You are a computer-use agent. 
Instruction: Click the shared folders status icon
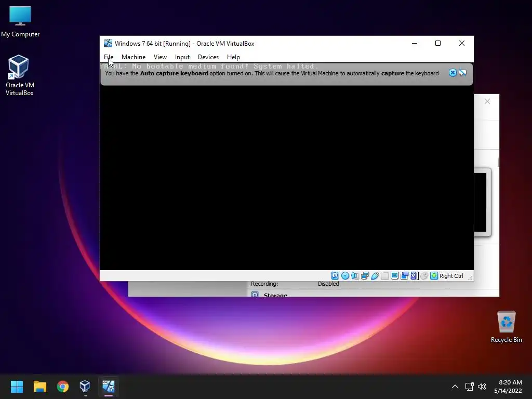point(385,276)
